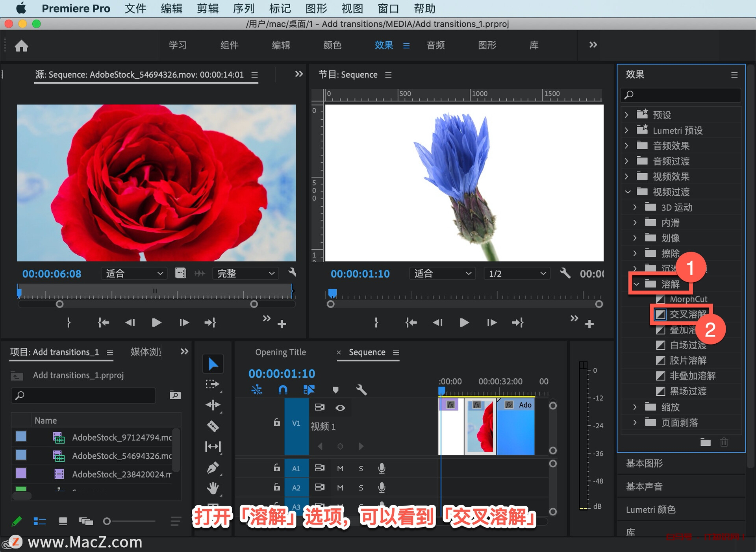Open the 窗口 menu
This screenshot has width=756, height=552.
(x=388, y=8)
